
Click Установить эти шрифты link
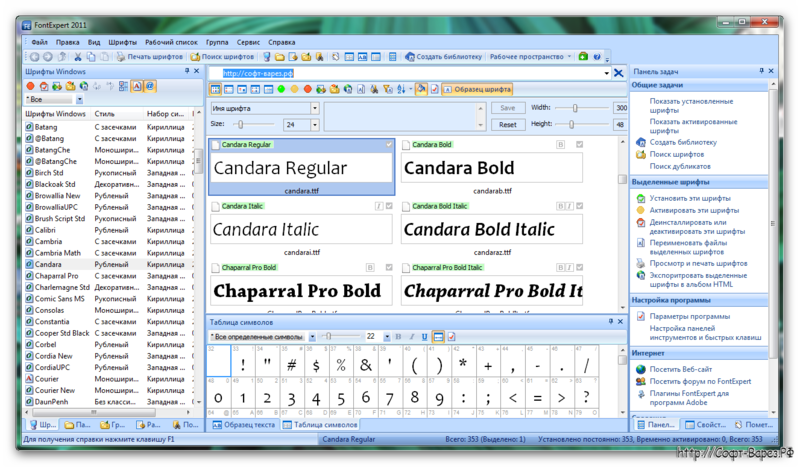coord(690,198)
